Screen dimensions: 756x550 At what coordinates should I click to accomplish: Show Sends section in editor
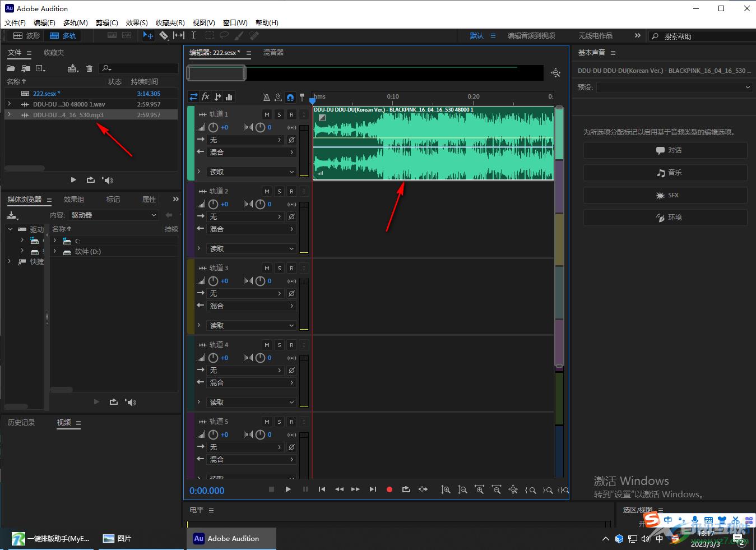217,96
